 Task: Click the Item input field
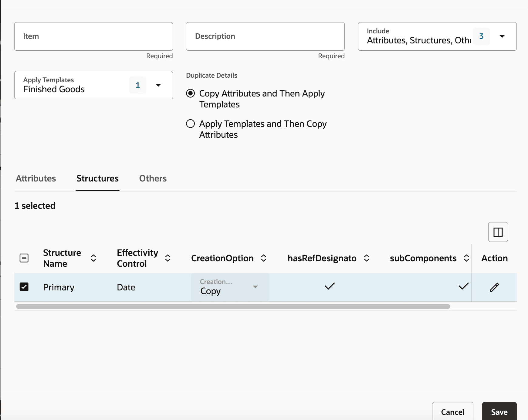click(x=93, y=36)
